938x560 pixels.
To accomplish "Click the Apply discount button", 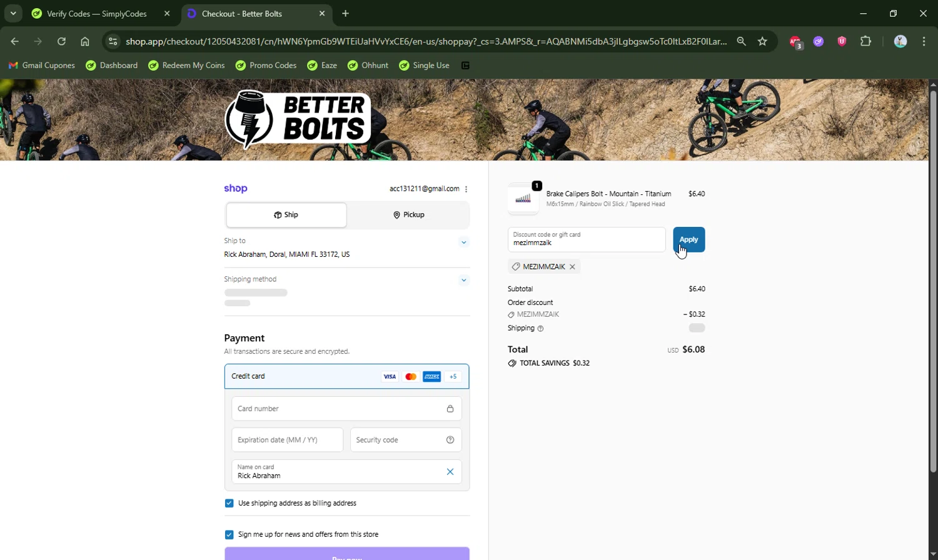I will coord(688,239).
